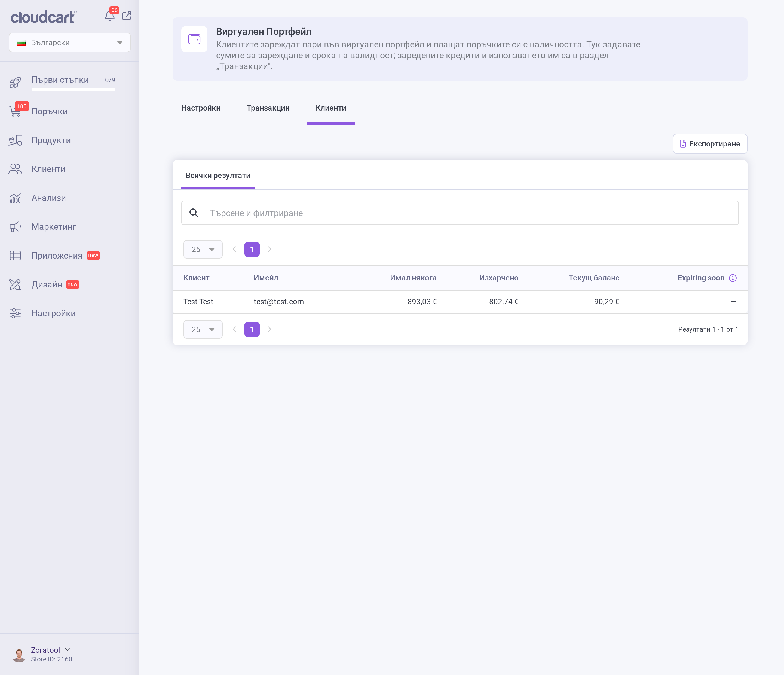Click the 90,29 € current balance cell
This screenshot has height=675, width=784.
point(607,302)
